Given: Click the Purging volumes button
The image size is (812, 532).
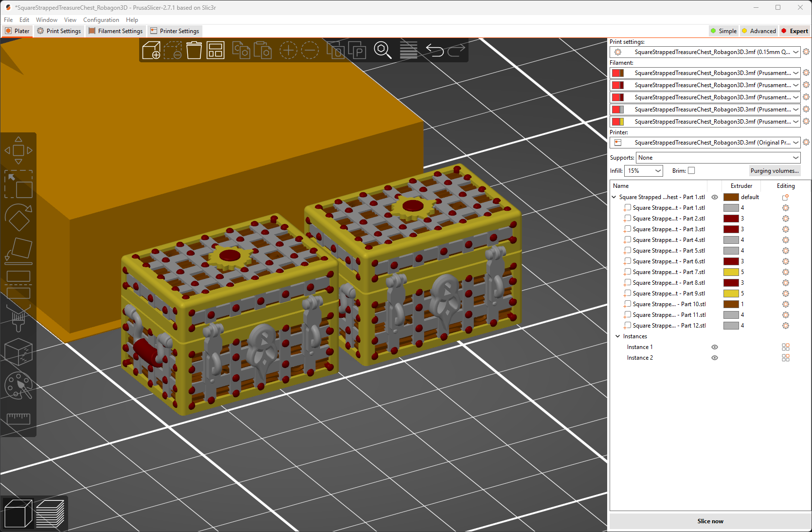Looking at the screenshot, I should click(x=775, y=171).
